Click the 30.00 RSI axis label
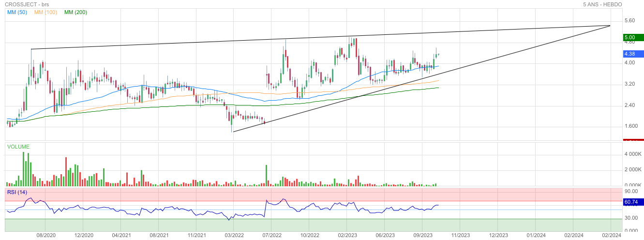Screen dimensions: 644x240 [x=631, y=218]
